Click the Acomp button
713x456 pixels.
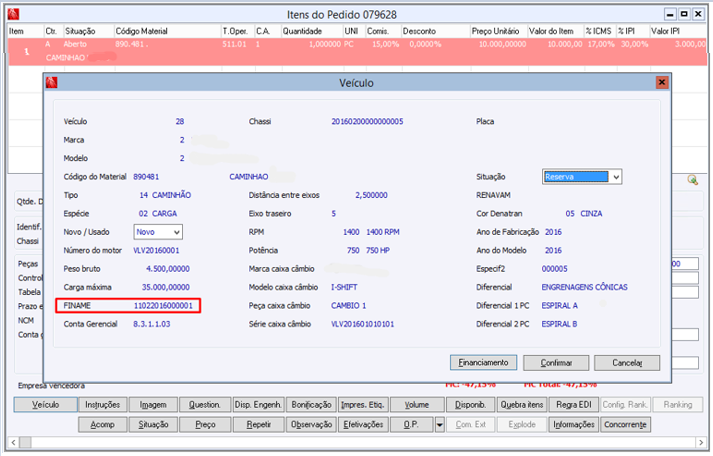pyautogui.click(x=102, y=425)
